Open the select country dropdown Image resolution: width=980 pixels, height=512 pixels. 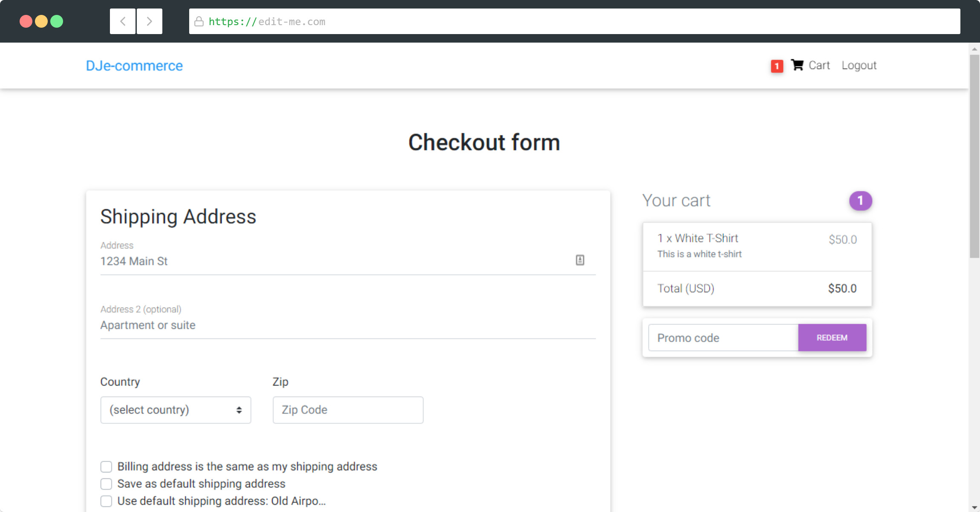tap(176, 410)
